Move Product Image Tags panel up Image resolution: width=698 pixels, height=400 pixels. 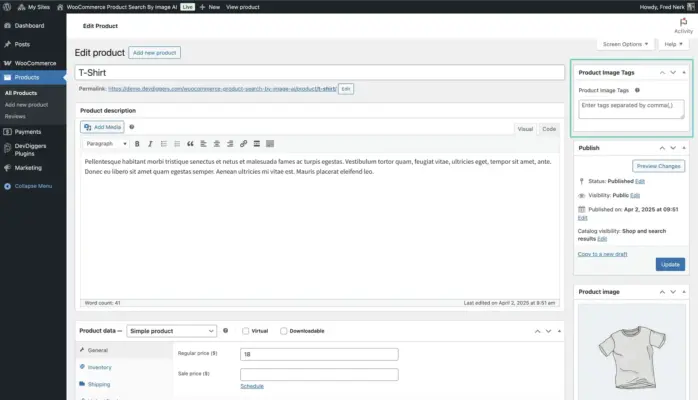click(662, 73)
